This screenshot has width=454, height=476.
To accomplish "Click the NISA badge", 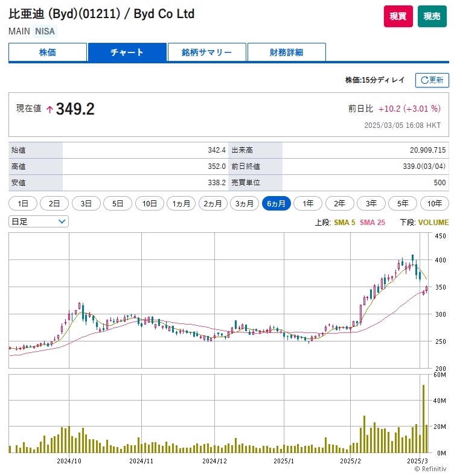I will click(44, 31).
